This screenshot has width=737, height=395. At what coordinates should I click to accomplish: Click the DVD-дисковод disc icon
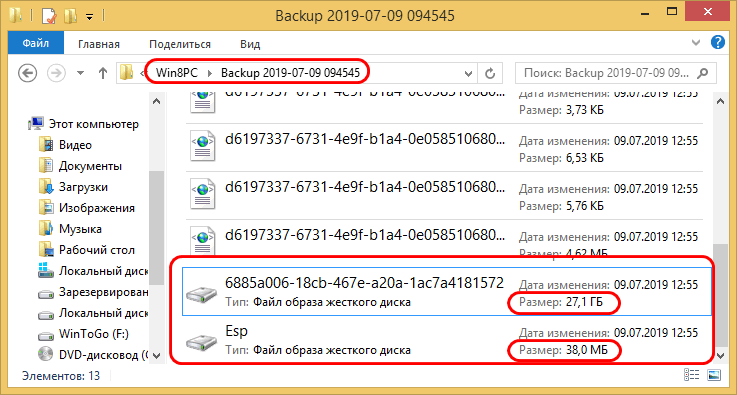point(47,355)
